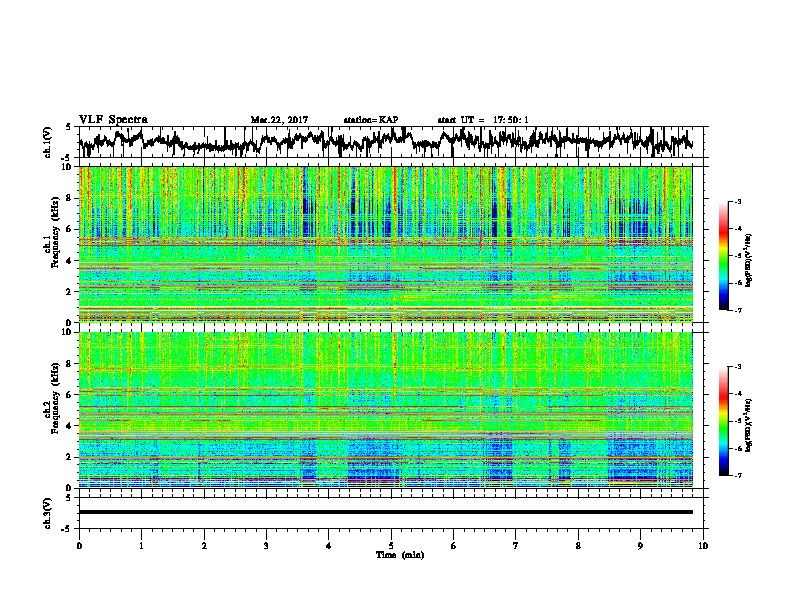Click time axis tick label "6"
The height and width of the screenshot is (612, 792).
pos(454,546)
